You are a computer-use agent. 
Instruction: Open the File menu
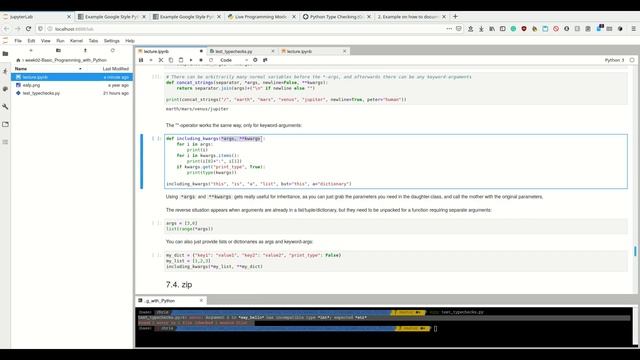click(18, 41)
